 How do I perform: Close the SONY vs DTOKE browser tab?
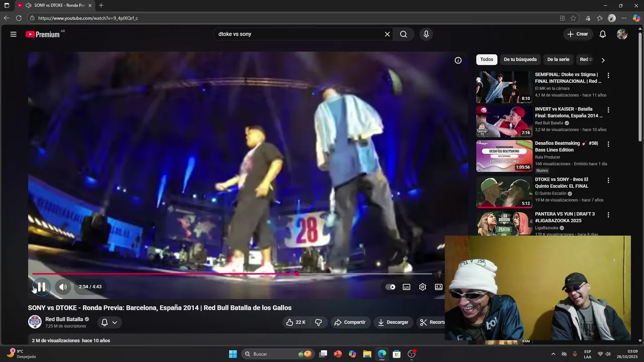tap(90, 6)
